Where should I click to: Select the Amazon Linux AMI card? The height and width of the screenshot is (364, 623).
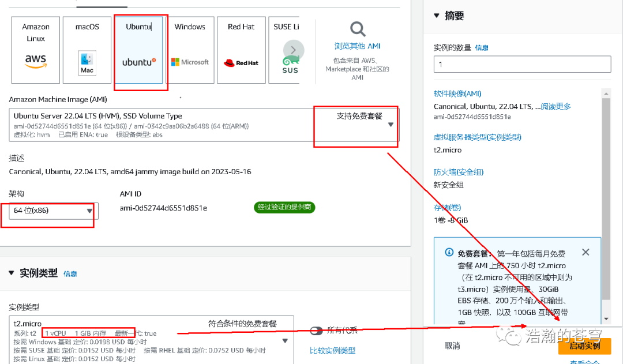tap(35, 50)
